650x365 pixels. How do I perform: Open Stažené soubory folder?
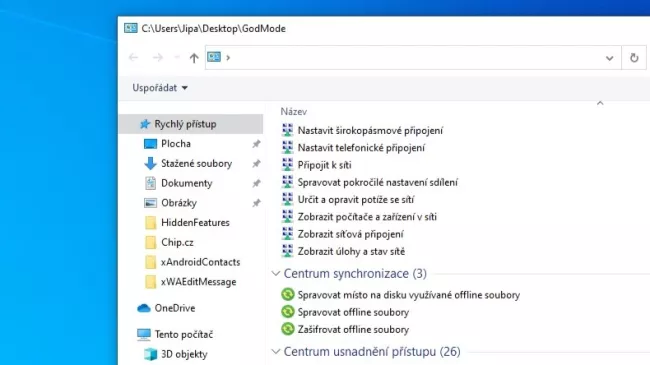[x=196, y=163]
